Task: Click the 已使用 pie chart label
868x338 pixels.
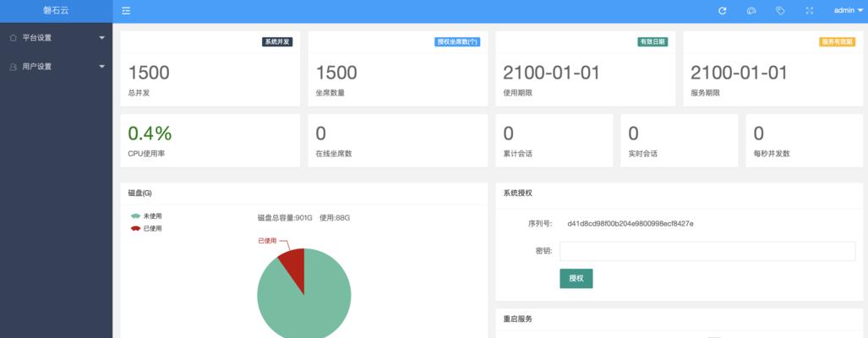Action: (267, 241)
